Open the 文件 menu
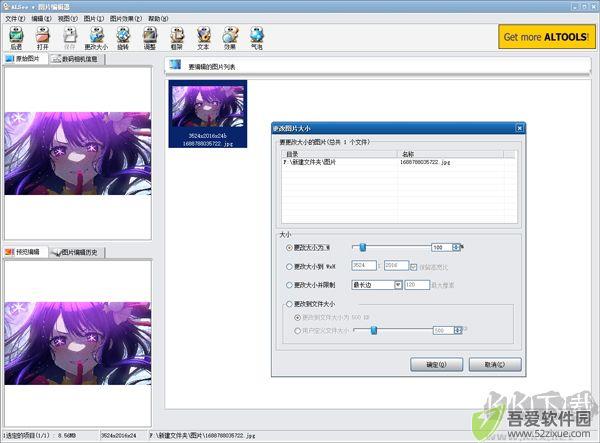 pos(15,18)
